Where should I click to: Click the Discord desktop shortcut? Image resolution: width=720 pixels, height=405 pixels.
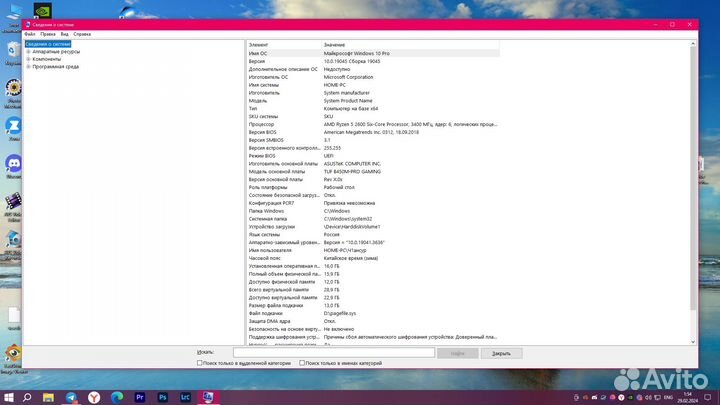pyautogui.click(x=14, y=162)
